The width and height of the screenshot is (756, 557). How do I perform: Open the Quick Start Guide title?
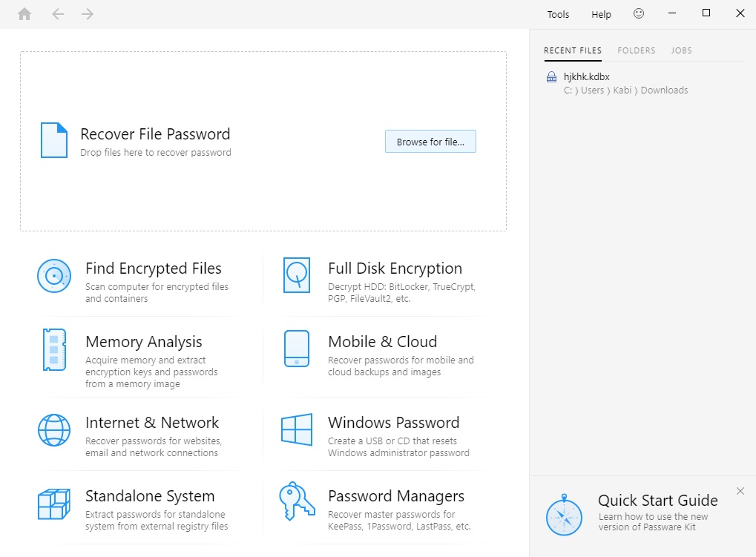pos(657,501)
